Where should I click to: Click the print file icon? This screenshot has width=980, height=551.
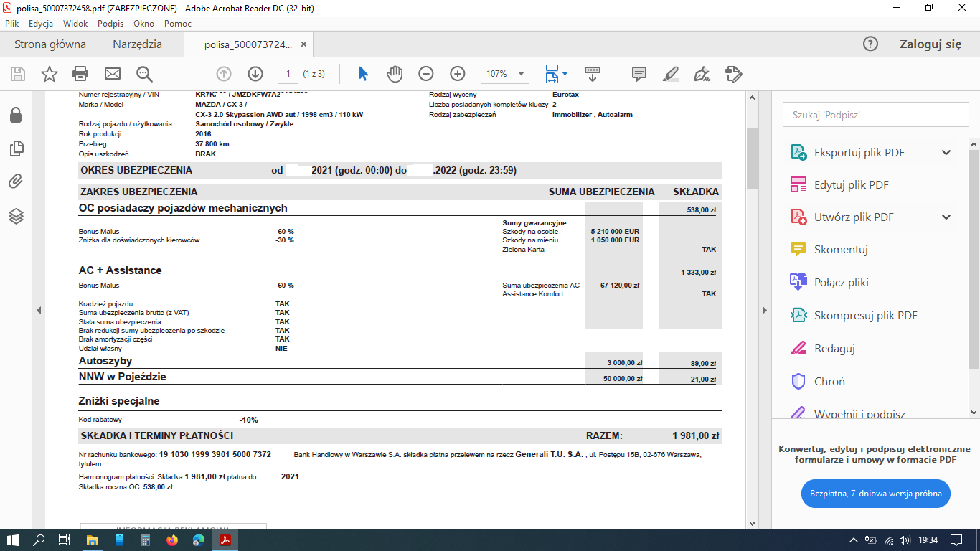[x=80, y=74]
